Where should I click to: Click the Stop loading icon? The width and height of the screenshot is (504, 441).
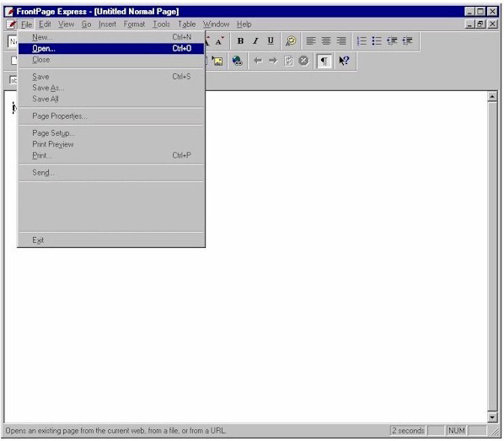(303, 61)
